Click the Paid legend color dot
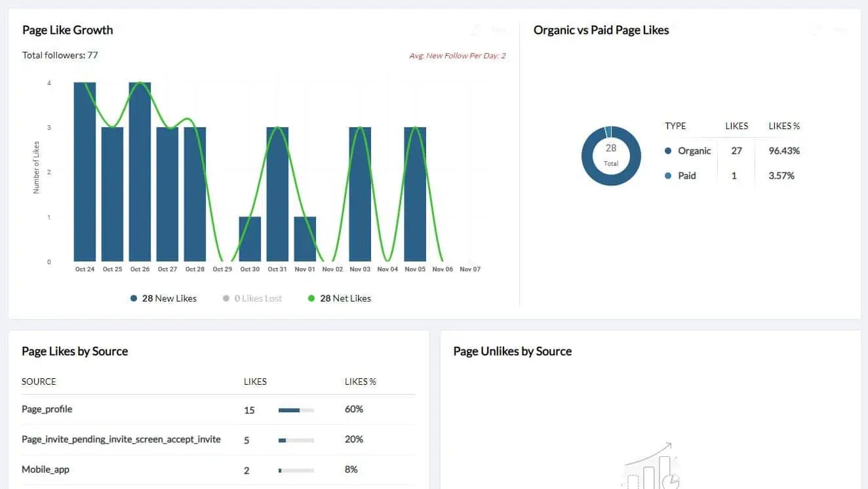The image size is (868, 489). 668,176
